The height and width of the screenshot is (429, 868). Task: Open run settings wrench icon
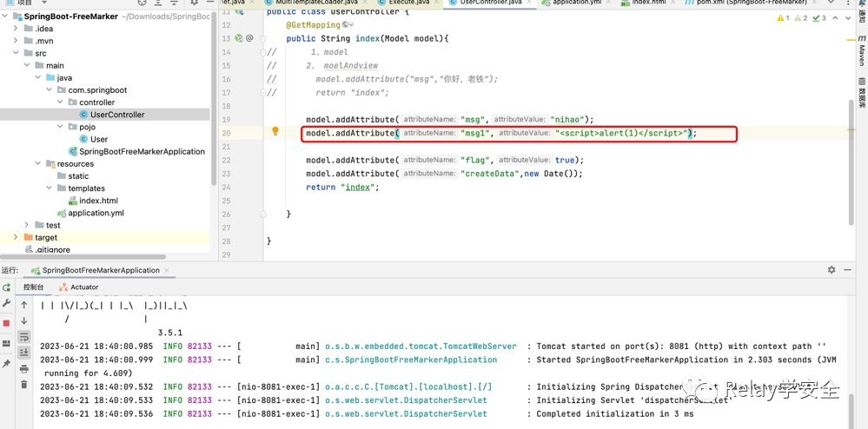[7, 303]
